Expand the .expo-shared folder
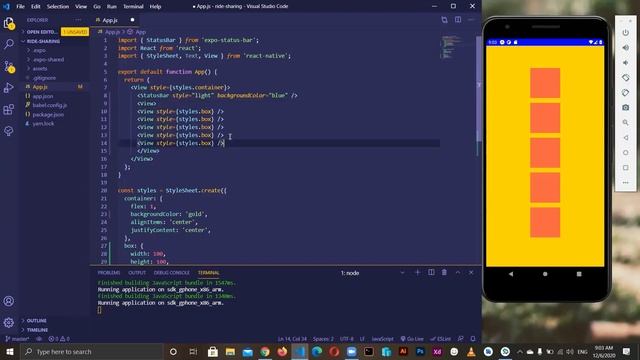The height and width of the screenshot is (360, 640). pyautogui.click(x=48, y=60)
